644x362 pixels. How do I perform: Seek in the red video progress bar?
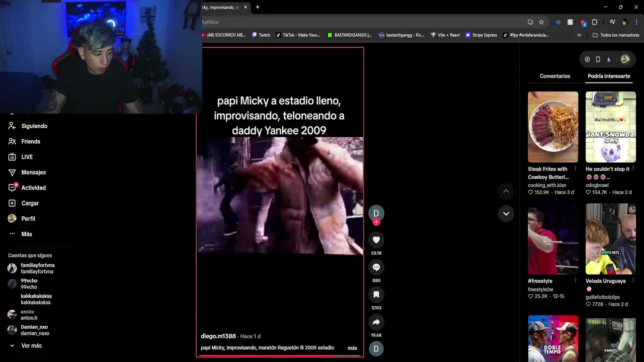(x=280, y=356)
